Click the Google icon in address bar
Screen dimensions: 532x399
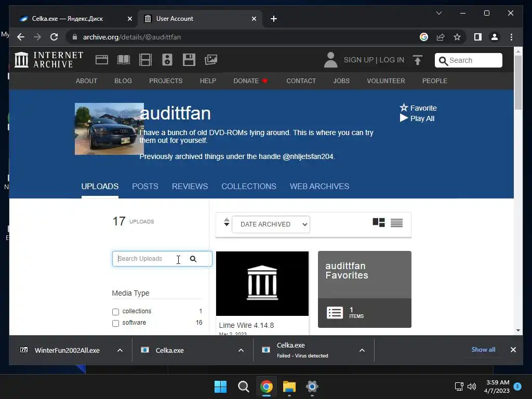pos(424,37)
